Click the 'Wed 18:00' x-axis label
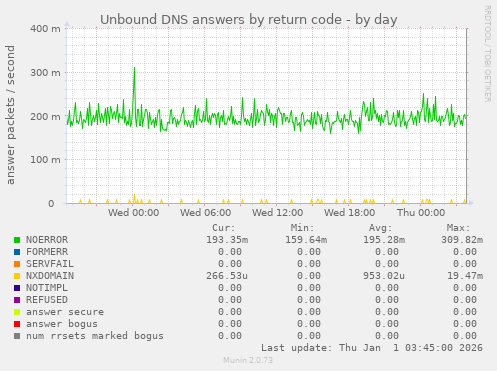 (x=350, y=213)
